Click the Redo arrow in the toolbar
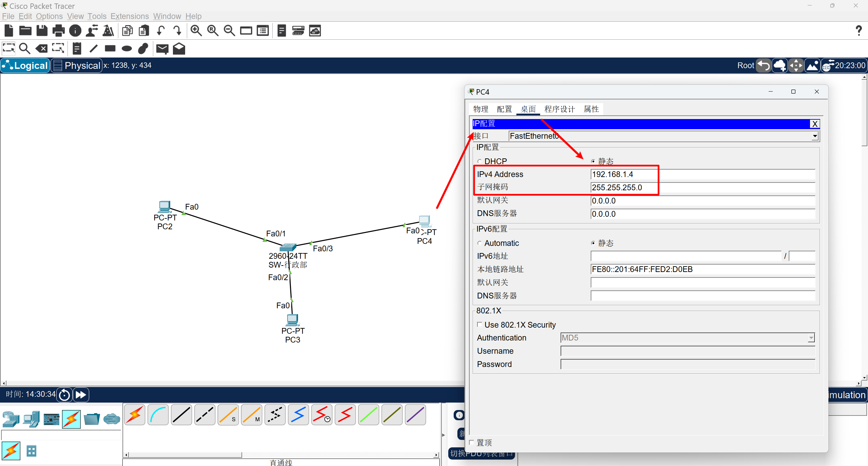This screenshot has height=466, width=868. [x=177, y=31]
